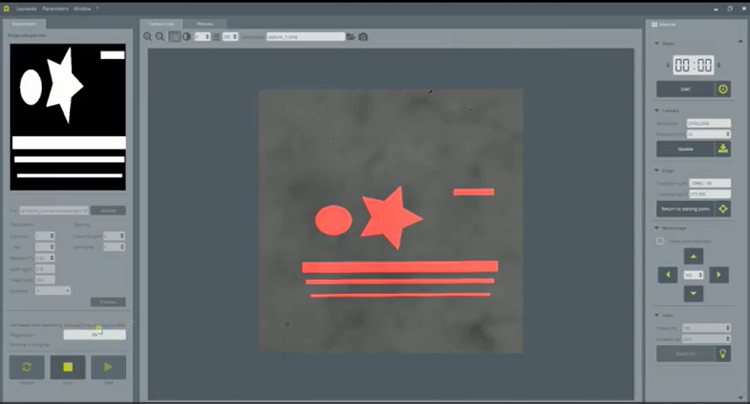Image resolution: width=750 pixels, height=404 pixels.
Task: Collapse the Timer section
Action: coord(657,44)
